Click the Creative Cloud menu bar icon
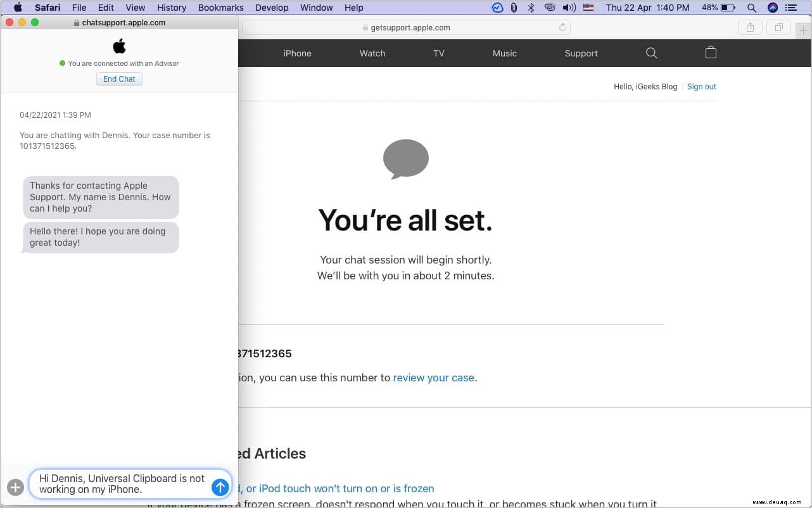The width and height of the screenshot is (812, 508). [x=549, y=8]
